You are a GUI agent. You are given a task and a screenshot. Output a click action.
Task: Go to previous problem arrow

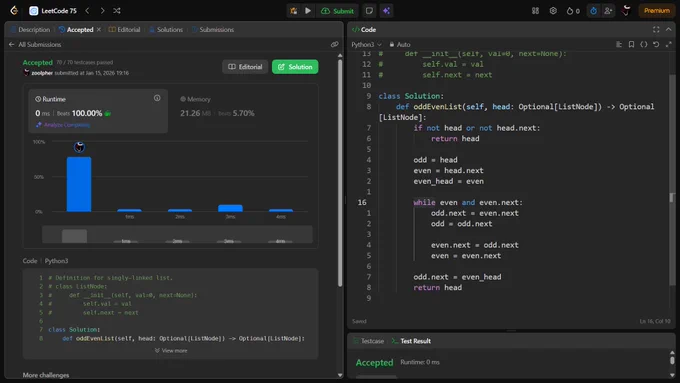tap(87, 10)
